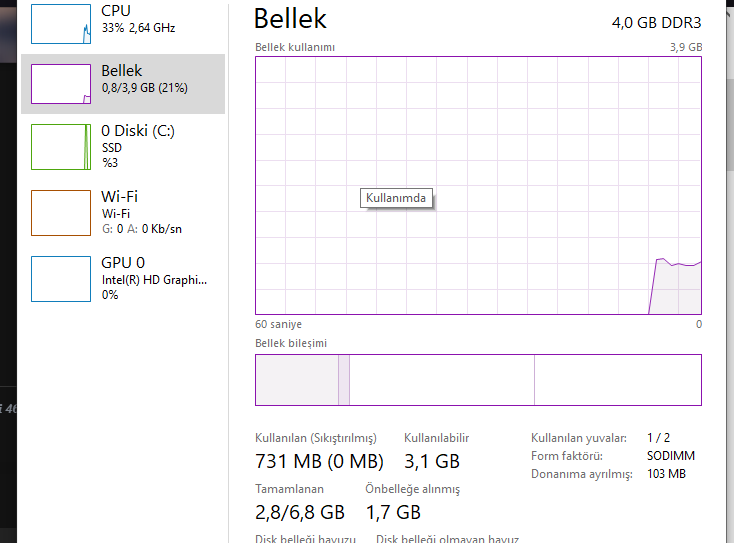Click the GPU 0 mini graph thumbnail
Screen dimensions: 734x543
[x=60, y=278]
